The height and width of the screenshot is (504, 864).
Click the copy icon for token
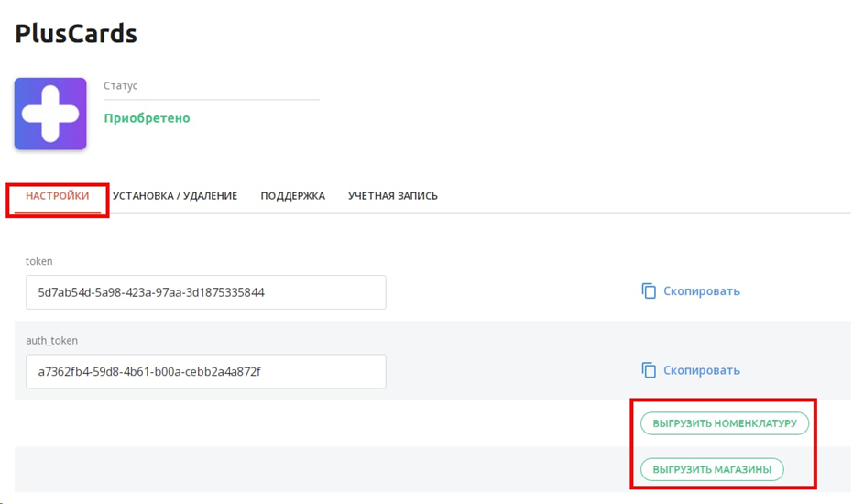tap(649, 290)
